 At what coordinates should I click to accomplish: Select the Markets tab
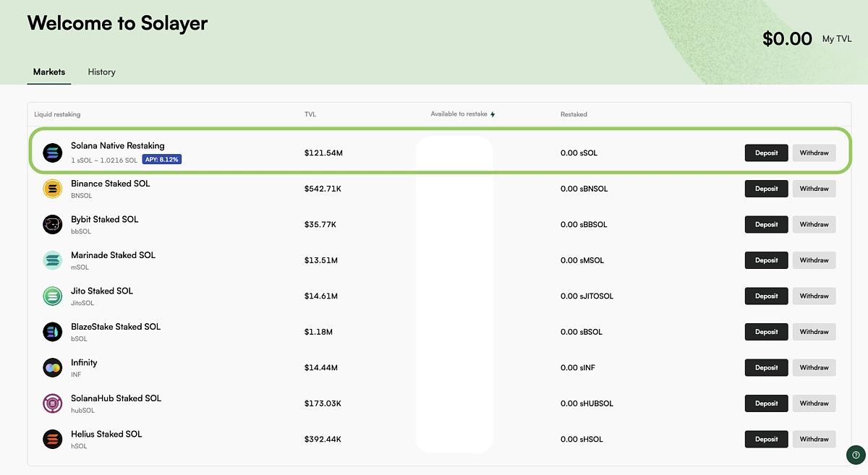click(x=49, y=72)
